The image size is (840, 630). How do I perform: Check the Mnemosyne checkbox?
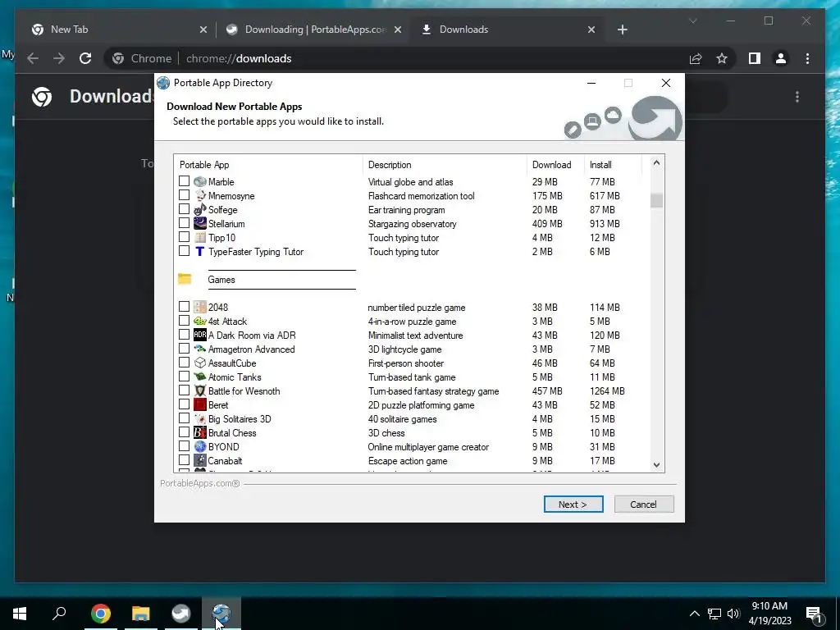[x=184, y=195]
